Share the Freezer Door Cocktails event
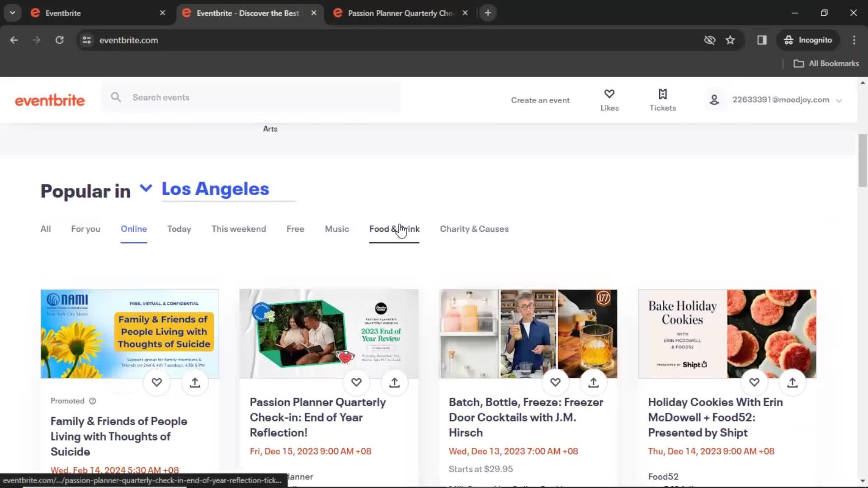868x488 pixels. click(x=594, y=382)
